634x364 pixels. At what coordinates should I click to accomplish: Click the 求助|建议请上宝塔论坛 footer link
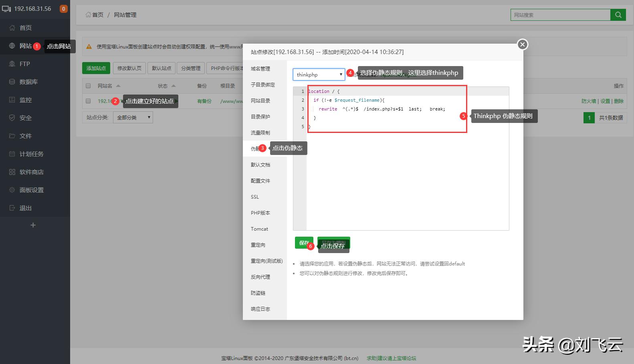click(392, 358)
